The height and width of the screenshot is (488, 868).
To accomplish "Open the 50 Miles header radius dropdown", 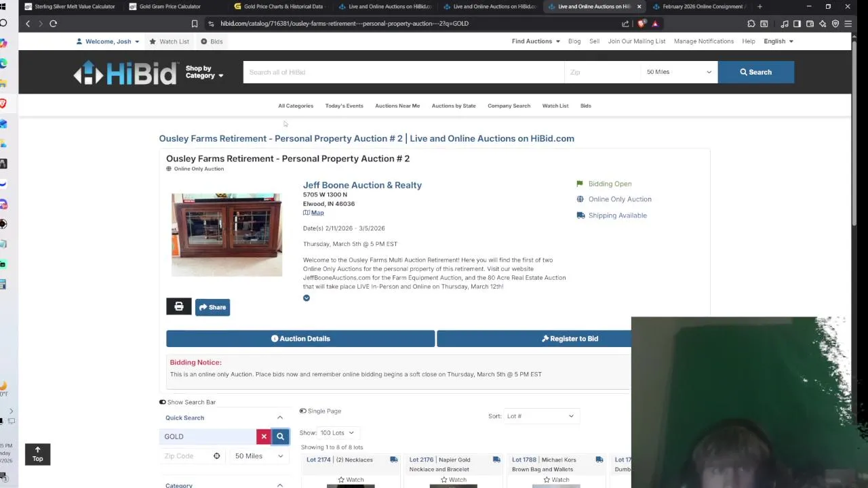I will (x=679, y=72).
